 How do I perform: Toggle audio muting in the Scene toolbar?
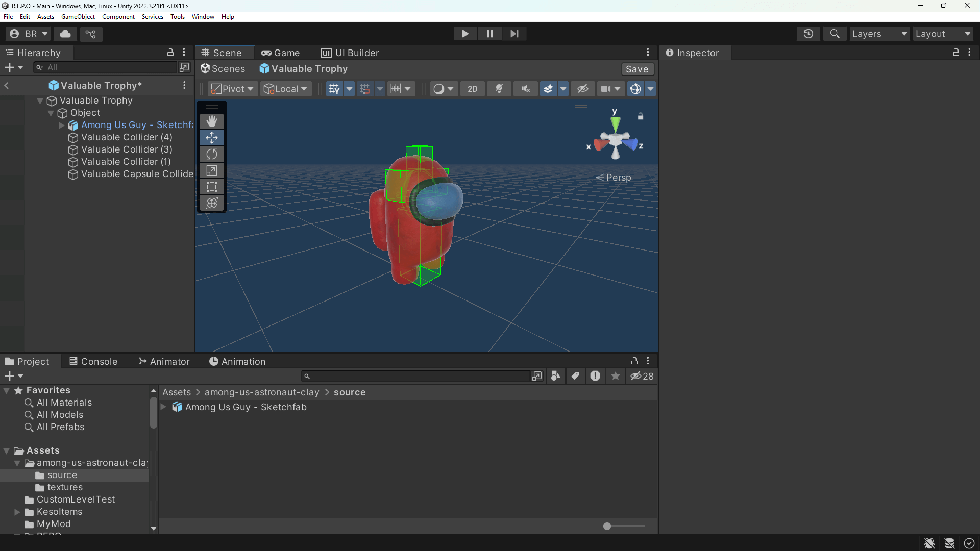click(525, 88)
